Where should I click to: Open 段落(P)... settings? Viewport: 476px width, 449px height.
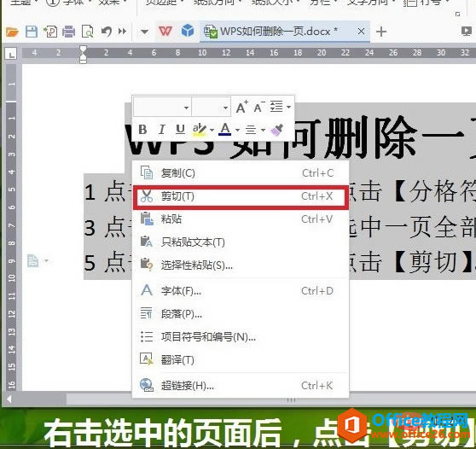pyautogui.click(x=241, y=314)
